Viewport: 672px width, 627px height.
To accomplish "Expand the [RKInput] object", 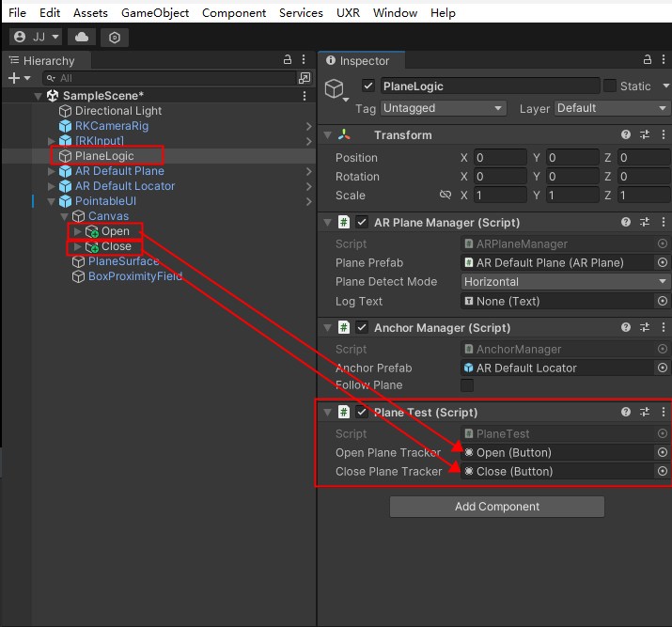I will click(x=51, y=141).
